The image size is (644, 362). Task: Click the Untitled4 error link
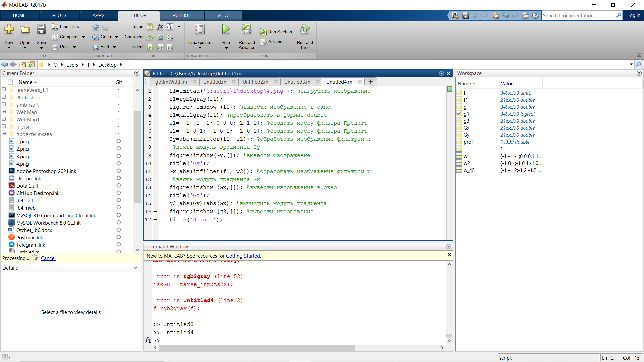pyautogui.click(x=198, y=300)
